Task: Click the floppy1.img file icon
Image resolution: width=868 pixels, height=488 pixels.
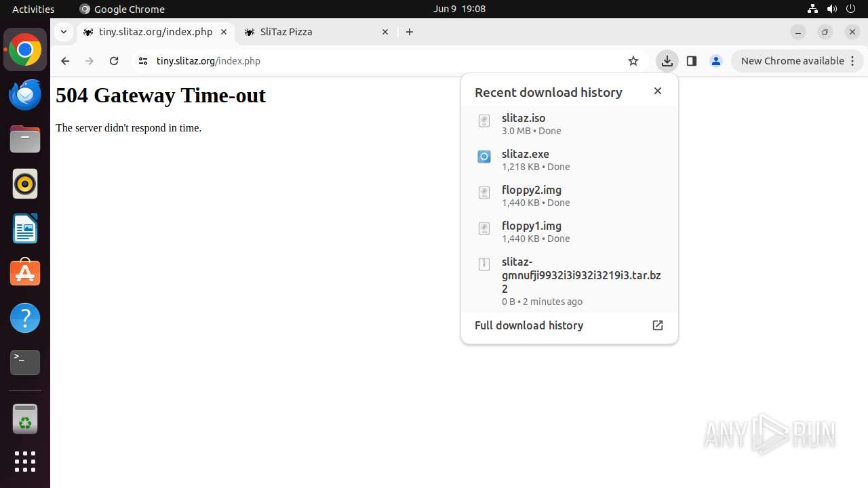Action: pos(484,228)
